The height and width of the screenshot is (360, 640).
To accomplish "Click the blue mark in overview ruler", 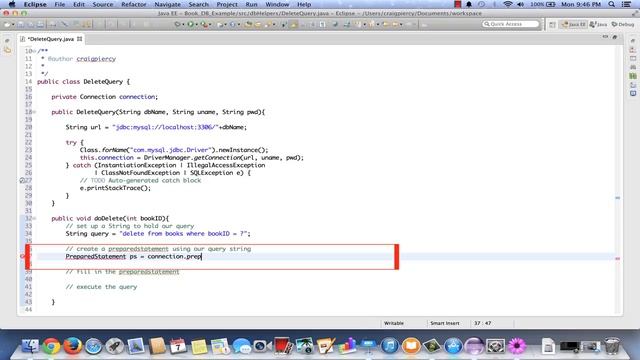I will 618,198.
